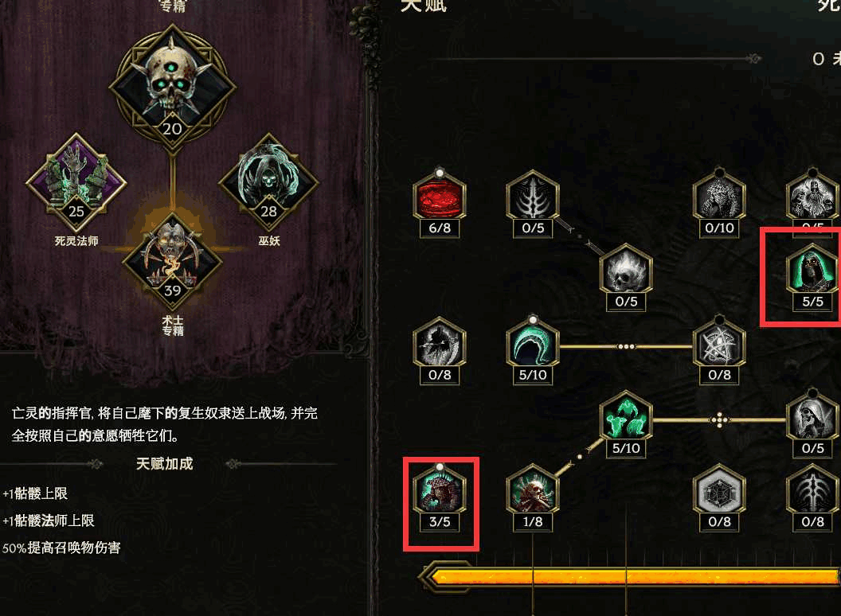The image size is (841, 616).
Task: Click the skeleton warrior talent 1/8
Action: click(533, 491)
